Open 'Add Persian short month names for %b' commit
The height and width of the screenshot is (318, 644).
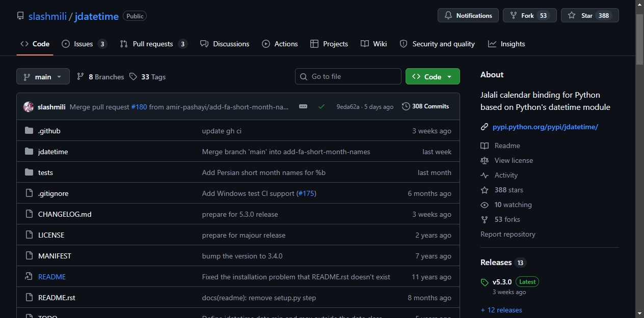click(x=264, y=172)
